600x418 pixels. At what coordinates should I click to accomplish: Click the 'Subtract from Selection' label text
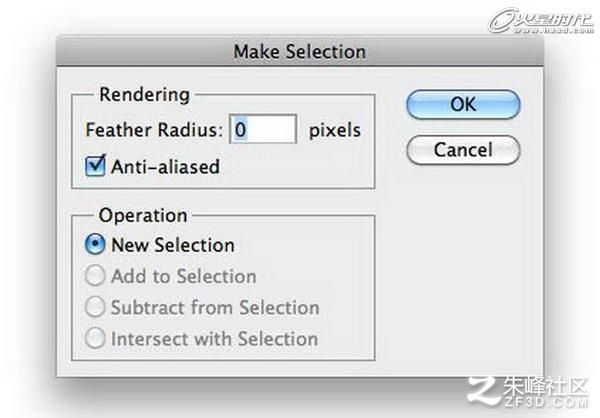tap(215, 307)
